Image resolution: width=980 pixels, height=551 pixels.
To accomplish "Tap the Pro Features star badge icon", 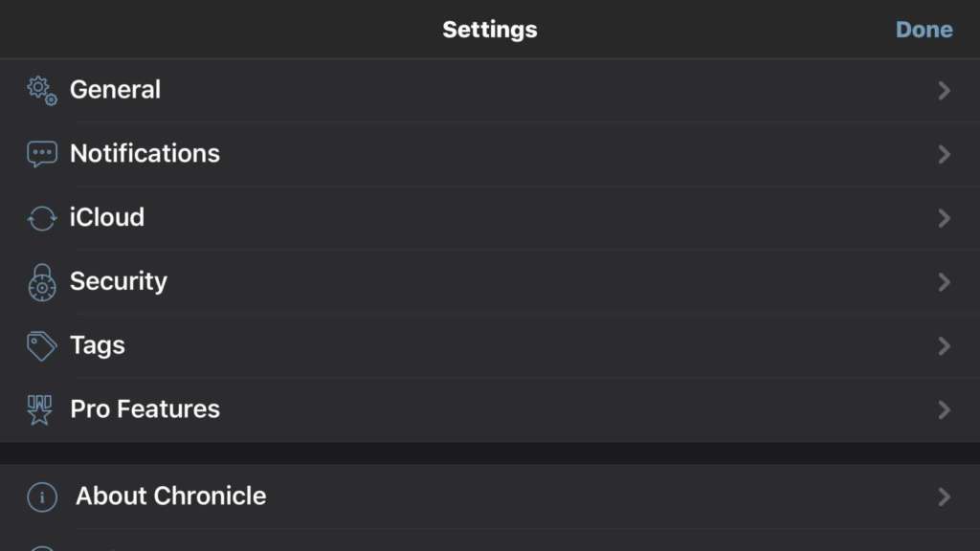I will point(40,409).
